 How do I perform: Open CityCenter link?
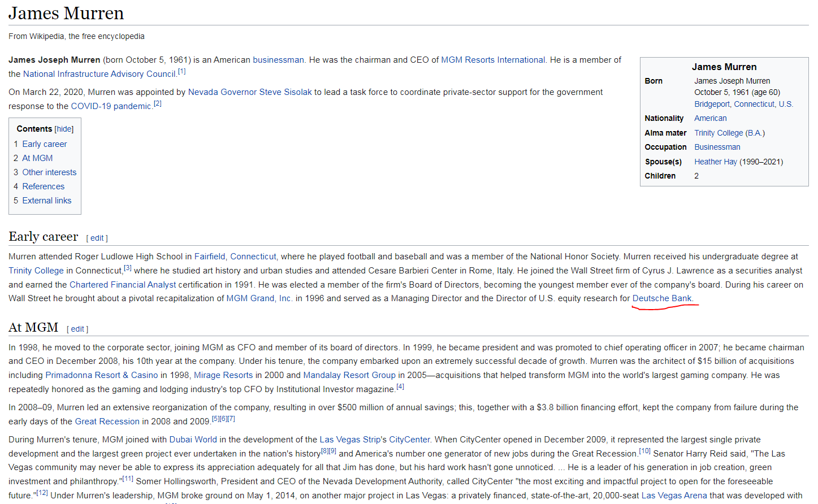409,440
